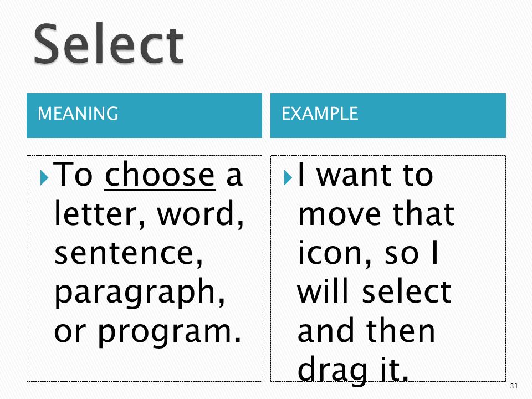Click the Select slide title

[x=109, y=43]
